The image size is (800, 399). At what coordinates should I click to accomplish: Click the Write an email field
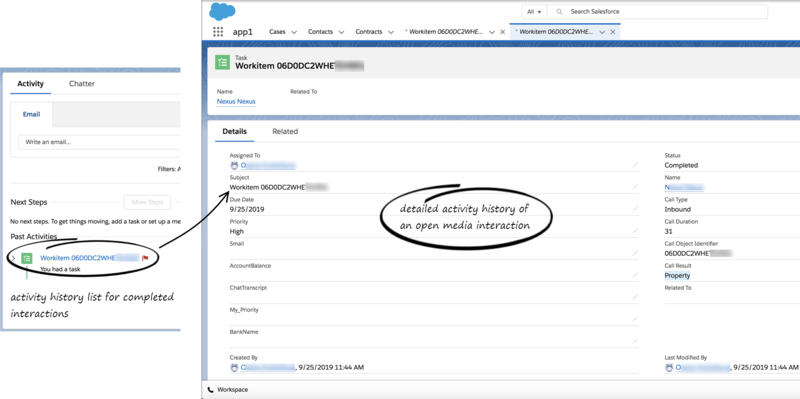click(99, 142)
